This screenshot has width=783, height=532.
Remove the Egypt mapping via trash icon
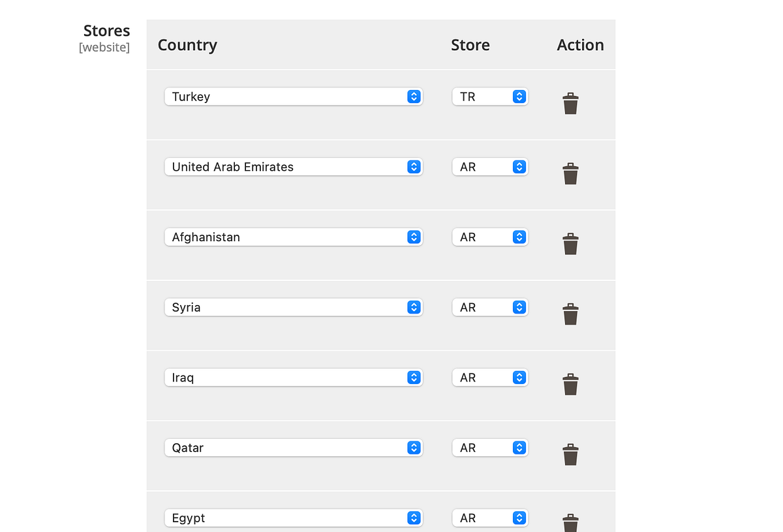pyautogui.click(x=570, y=522)
